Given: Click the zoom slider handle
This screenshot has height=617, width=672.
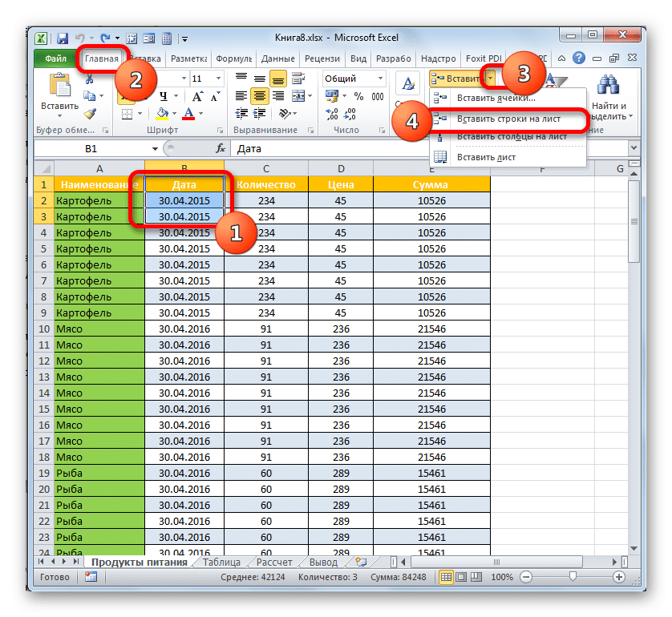Looking at the screenshot, I should click(x=570, y=578).
